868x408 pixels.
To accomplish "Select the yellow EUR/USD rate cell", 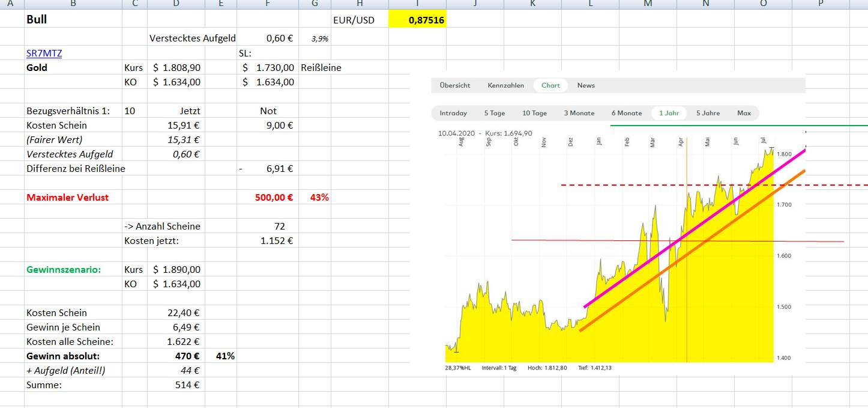I will (417, 20).
